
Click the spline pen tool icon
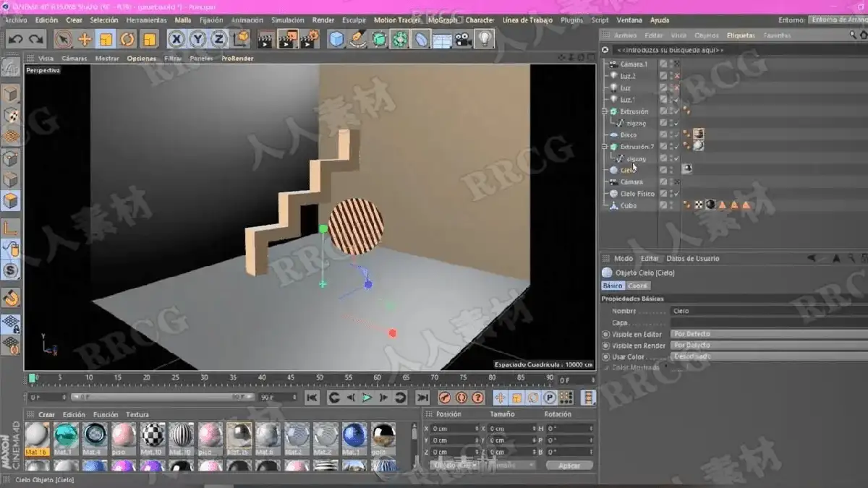[358, 39]
